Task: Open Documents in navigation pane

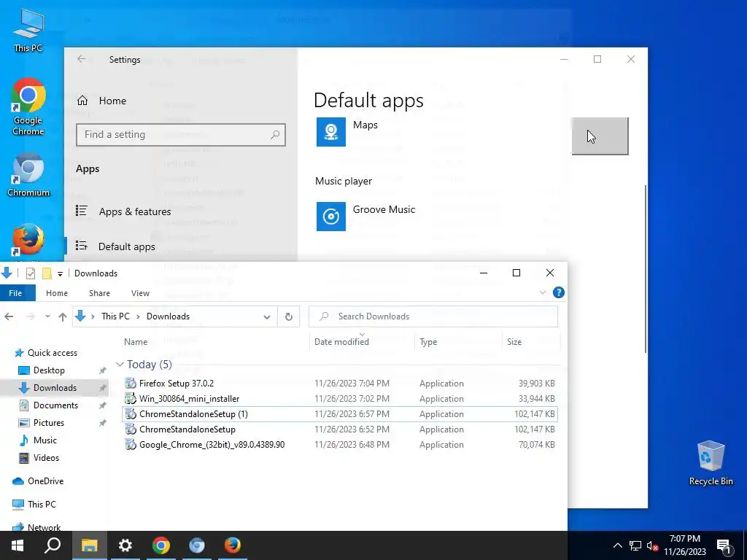Action: coord(48,405)
